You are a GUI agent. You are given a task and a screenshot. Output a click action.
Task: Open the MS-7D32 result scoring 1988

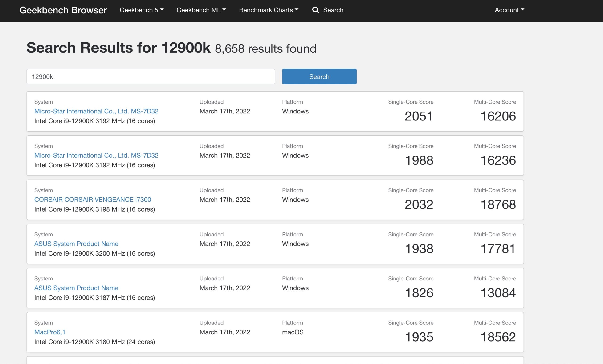click(x=96, y=156)
